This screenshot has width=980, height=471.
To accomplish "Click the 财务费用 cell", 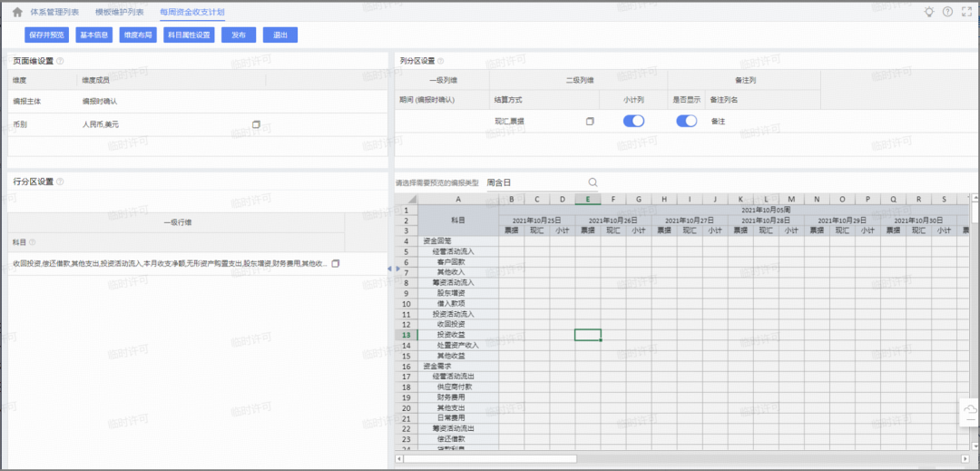I will pos(458,397).
